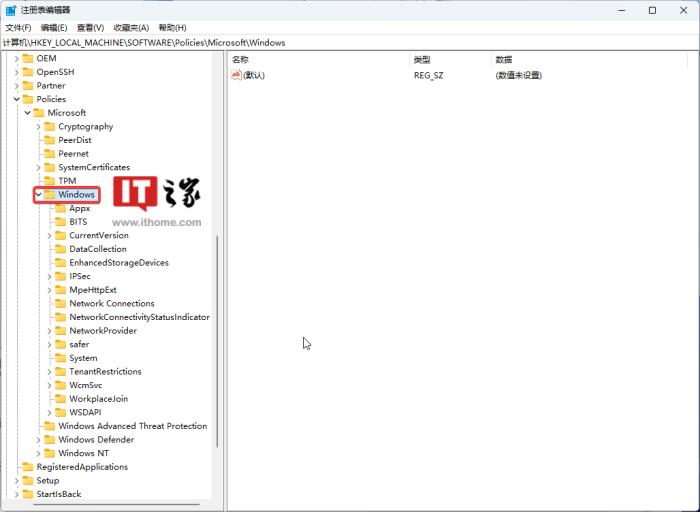Image resolution: width=700 pixels, height=512 pixels.
Task: Click the WcmSvc folder icon
Action: 61,385
